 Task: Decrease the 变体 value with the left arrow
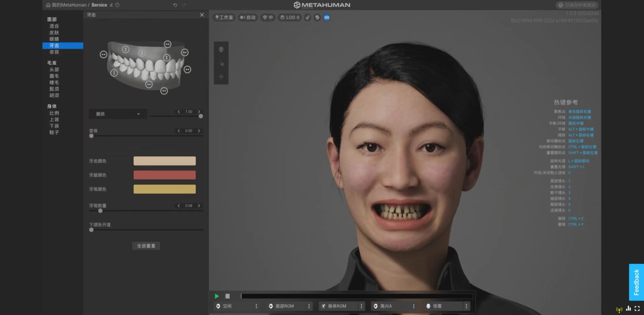(x=179, y=131)
